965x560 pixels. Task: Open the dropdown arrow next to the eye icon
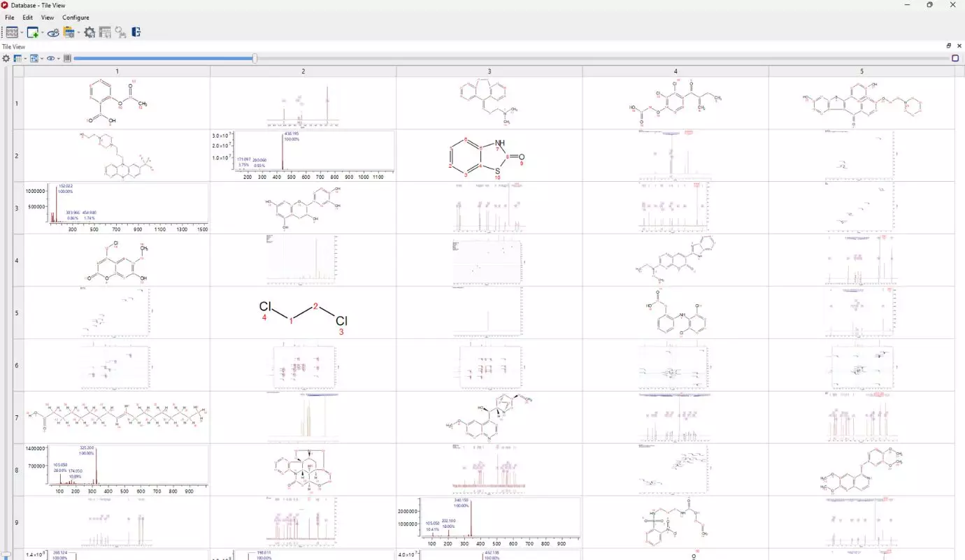pyautogui.click(x=58, y=59)
